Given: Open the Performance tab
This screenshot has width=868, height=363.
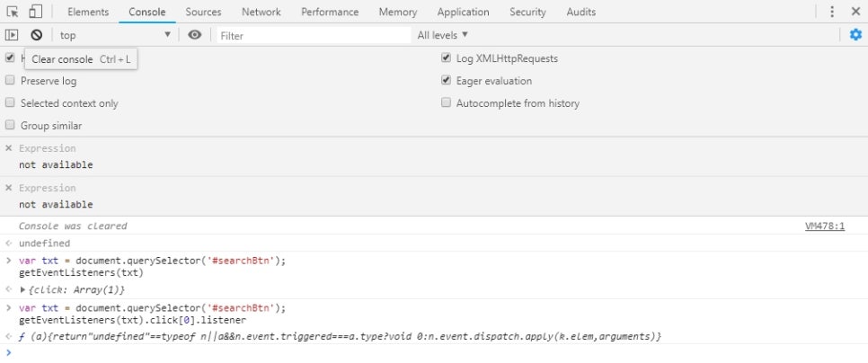Looking at the screenshot, I should click(330, 12).
